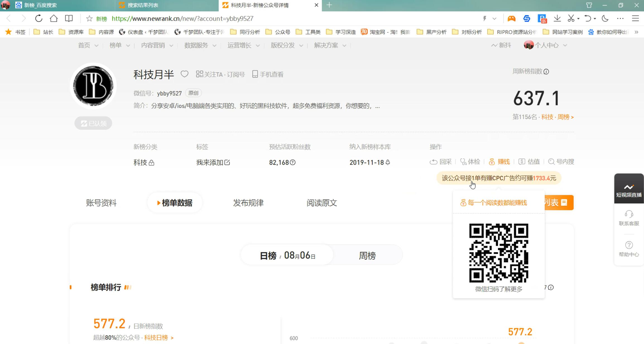Click the undo closed-tab arrow icon
The height and width of the screenshot is (344, 644).
[588, 18]
